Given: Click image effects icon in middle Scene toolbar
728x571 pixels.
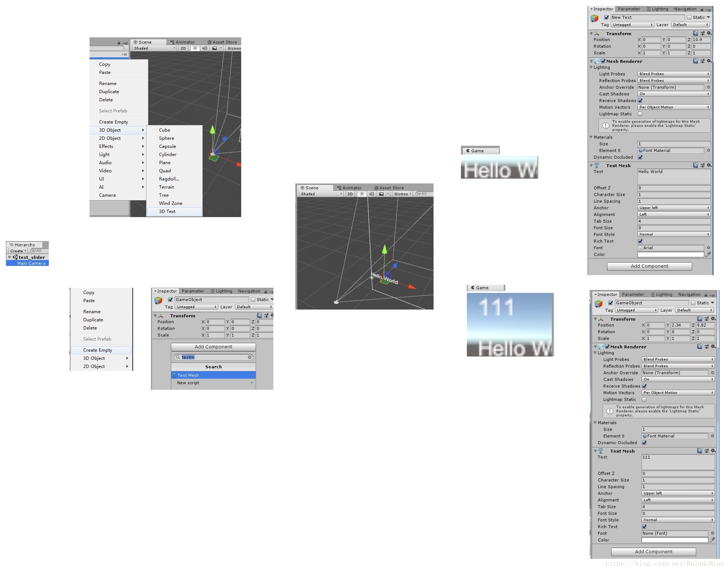Looking at the screenshot, I should point(381,194).
